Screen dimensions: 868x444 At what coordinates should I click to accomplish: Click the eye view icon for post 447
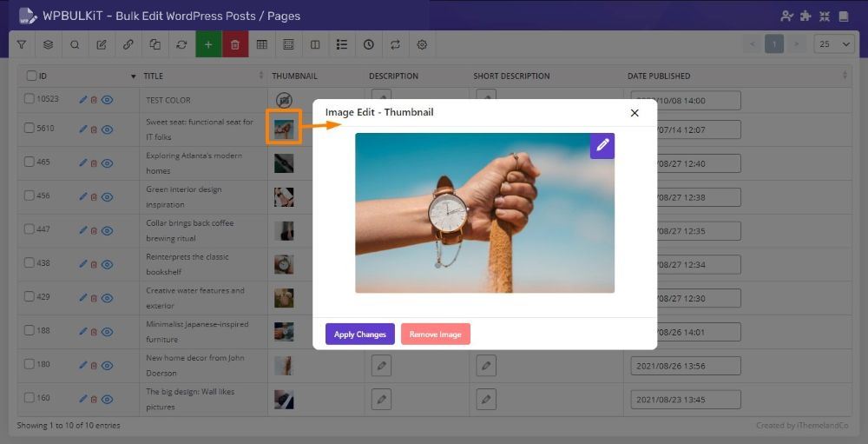click(108, 230)
